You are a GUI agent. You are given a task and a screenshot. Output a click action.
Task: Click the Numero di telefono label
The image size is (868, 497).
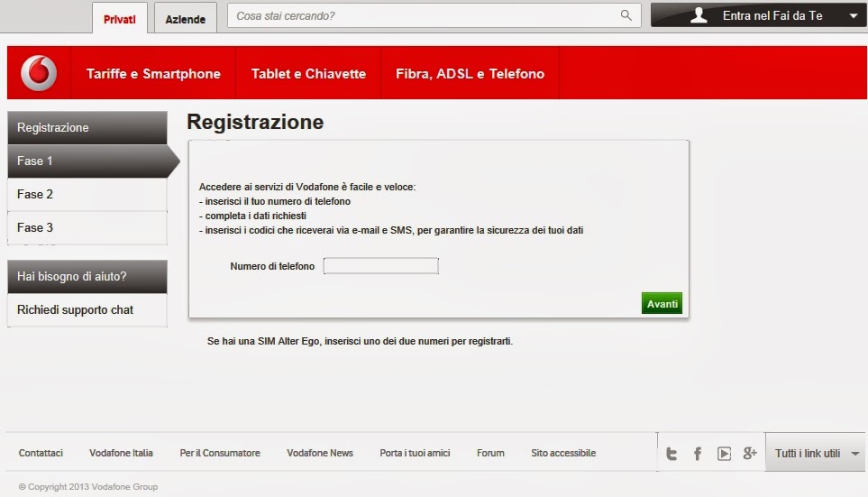tap(272, 266)
